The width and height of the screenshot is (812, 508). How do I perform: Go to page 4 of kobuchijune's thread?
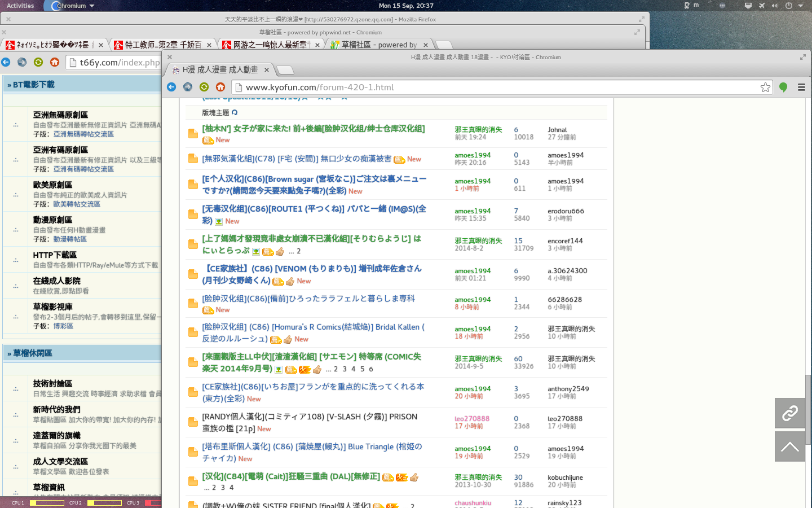pos(231,488)
